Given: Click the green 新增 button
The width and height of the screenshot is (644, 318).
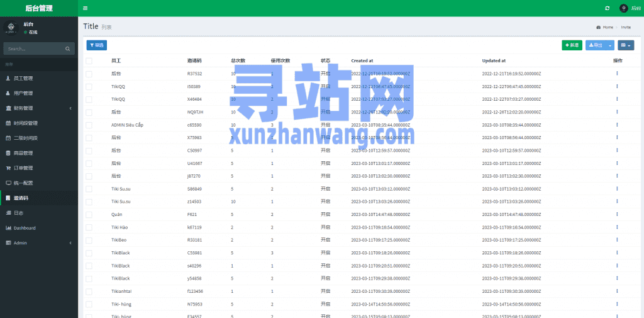Looking at the screenshot, I should coord(572,45).
